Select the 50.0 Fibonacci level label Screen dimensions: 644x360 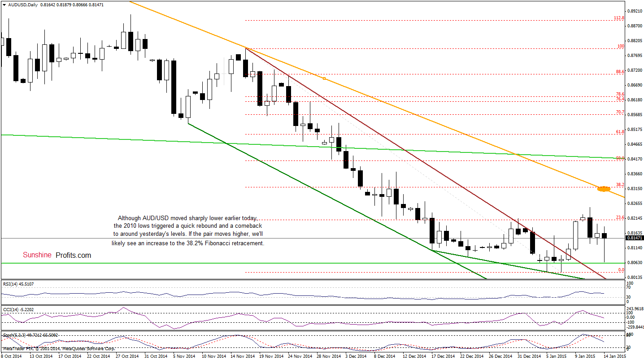620,158
